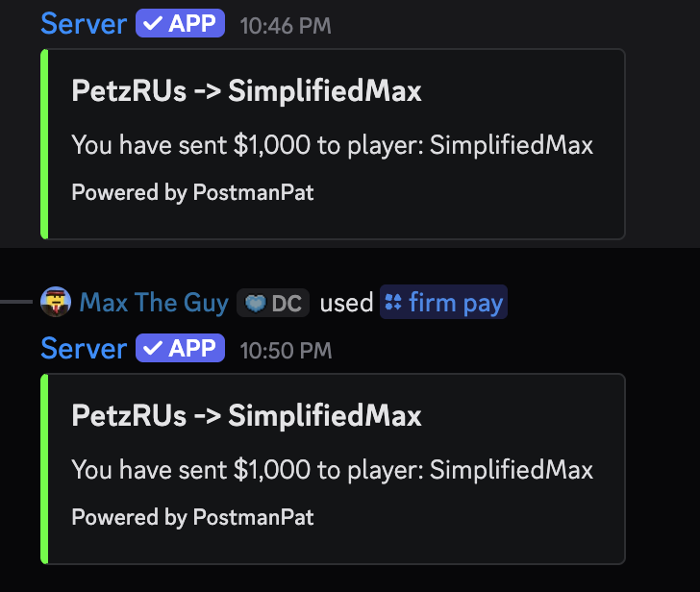Click the 10:50 PM timestamp
The width and height of the screenshot is (700, 592).
(x=286, y=351)
